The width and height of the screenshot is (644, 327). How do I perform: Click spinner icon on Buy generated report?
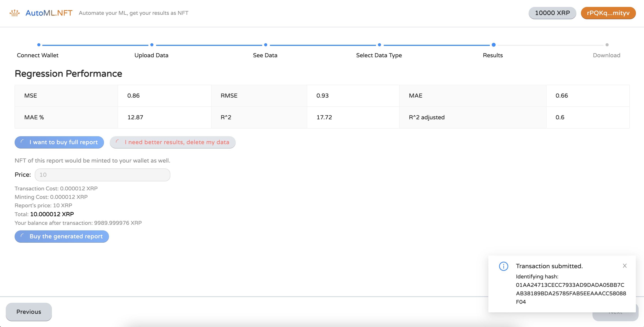(x=22, y=236)
